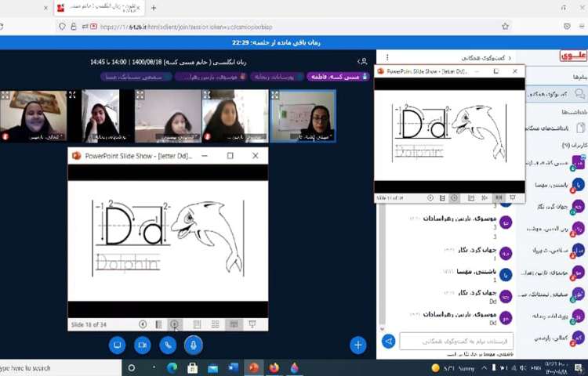Toggle the webcam button in bottom controls
Image resolution: width=588 pixels, height=376 pixels.
click(142, 345)
